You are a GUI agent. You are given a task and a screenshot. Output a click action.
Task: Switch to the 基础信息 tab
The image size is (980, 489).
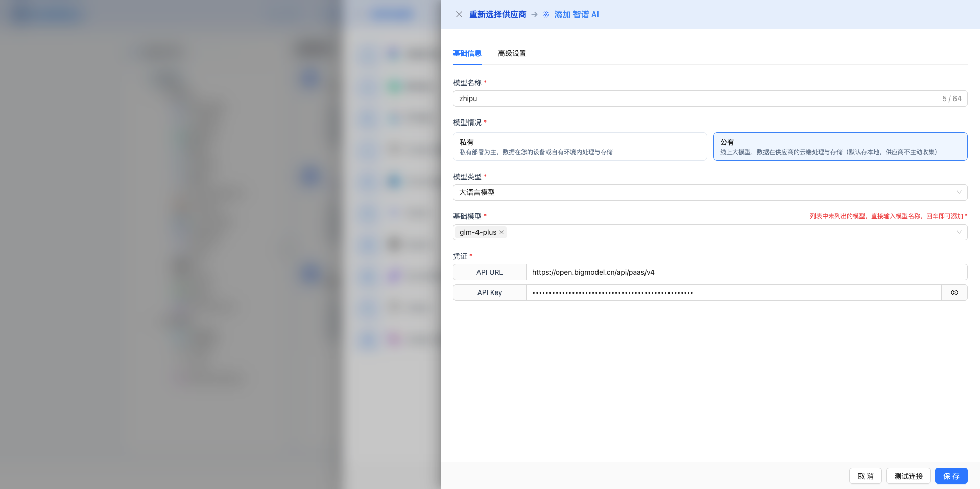[467, 53]
